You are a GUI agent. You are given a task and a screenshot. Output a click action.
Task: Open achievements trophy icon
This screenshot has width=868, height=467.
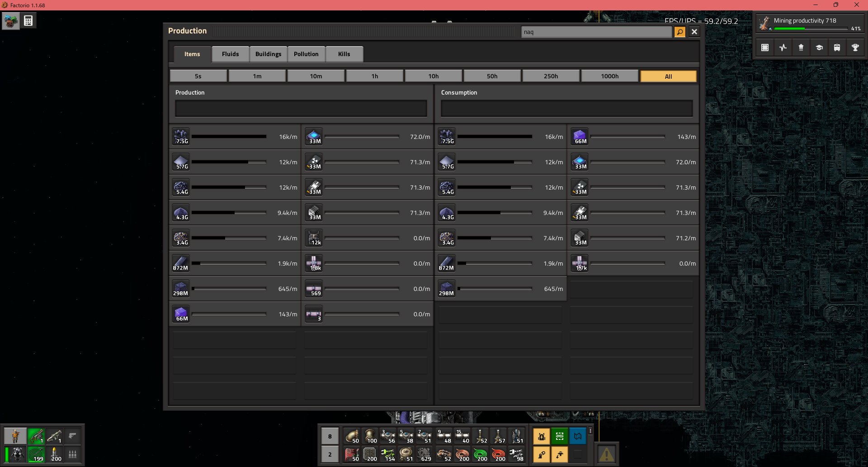(x=855, y=48)
